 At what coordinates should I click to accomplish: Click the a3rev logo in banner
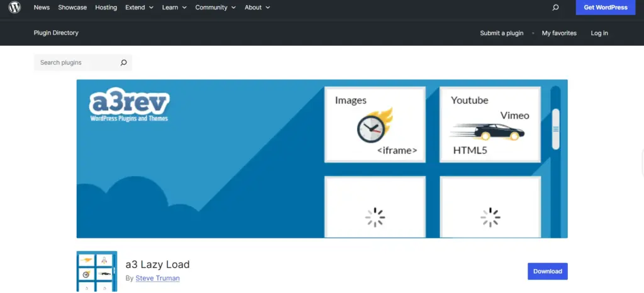pyautogui.click(x=129, y=106)
